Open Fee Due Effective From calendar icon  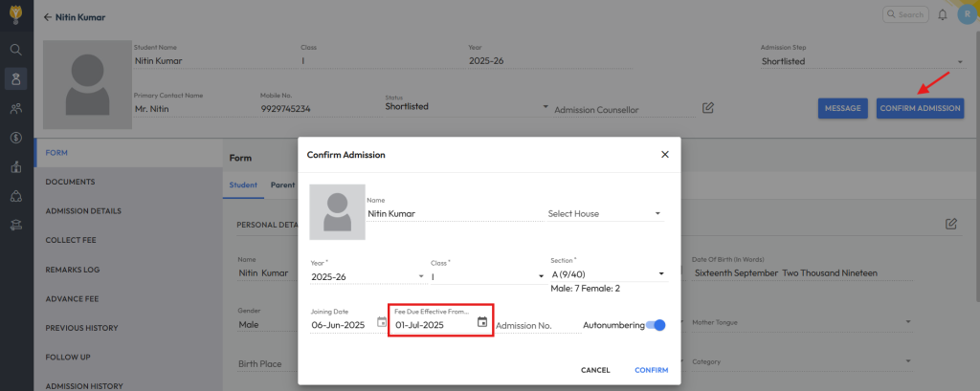tap(482, 322)
